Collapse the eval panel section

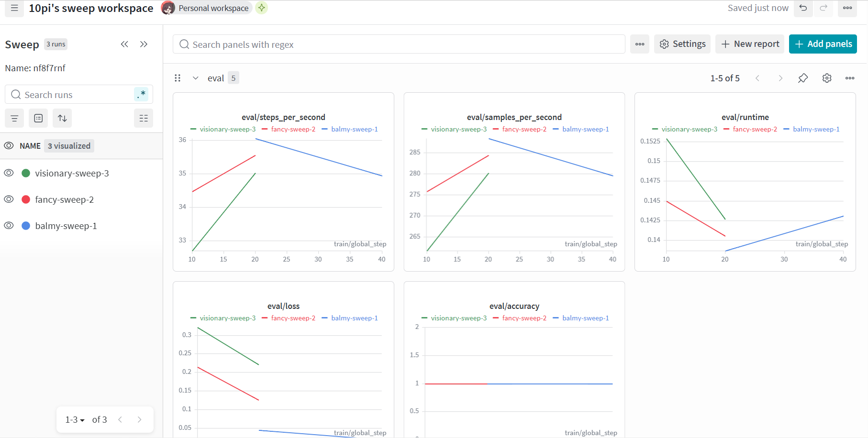tap(196, 78)
